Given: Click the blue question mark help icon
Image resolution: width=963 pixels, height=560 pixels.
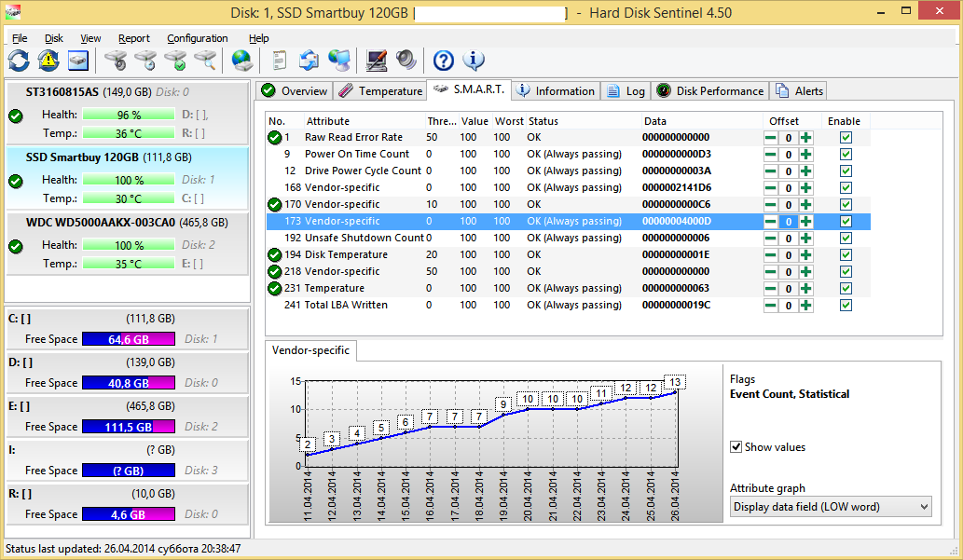Looking at the screenshot, I should (x=444, y=61).
